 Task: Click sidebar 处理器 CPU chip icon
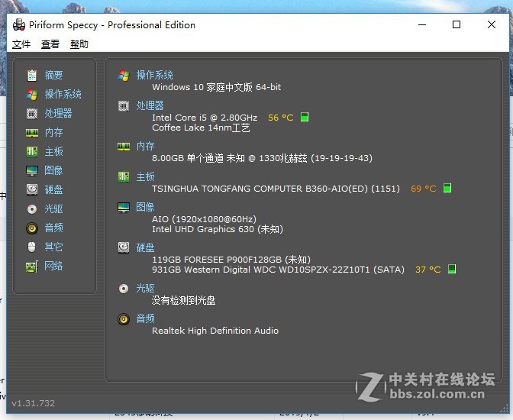(32, 113)
